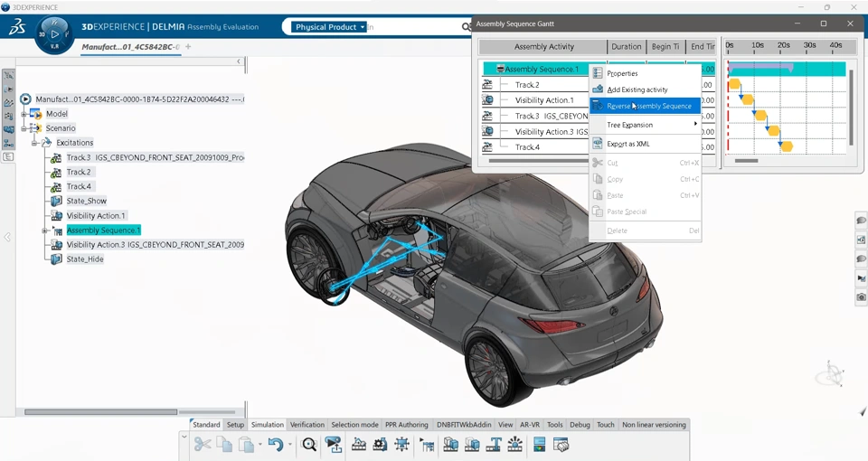Click the crosshair frame icon in the bottom toolbar
Screen dimensions: 868x461
pos(401,444)
